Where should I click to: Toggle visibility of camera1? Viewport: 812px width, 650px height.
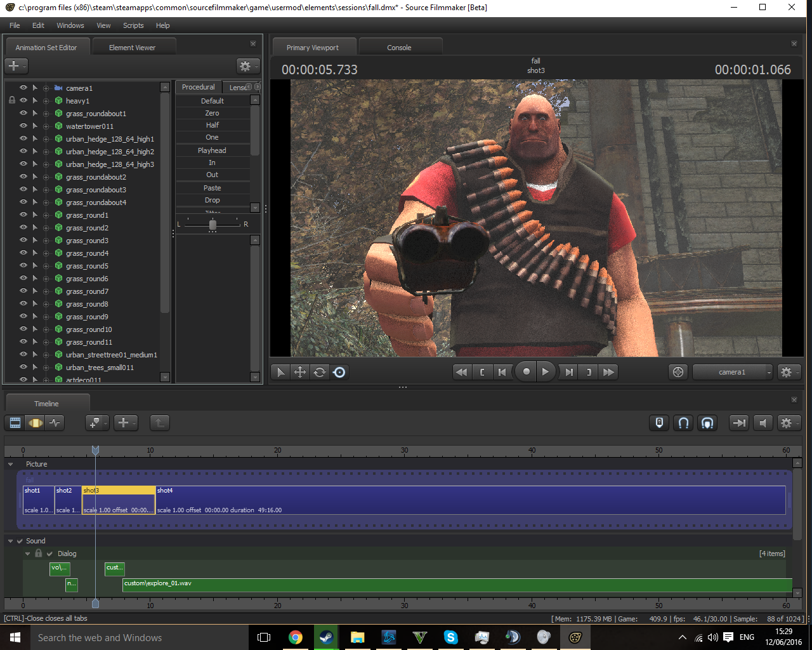click(x=23, y=88)
